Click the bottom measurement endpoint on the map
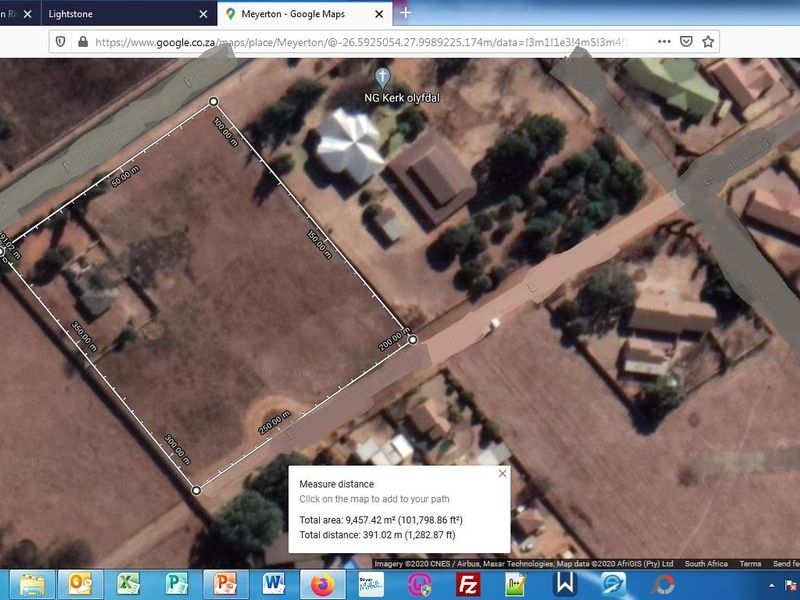800x600 pixels. [196, 490]
